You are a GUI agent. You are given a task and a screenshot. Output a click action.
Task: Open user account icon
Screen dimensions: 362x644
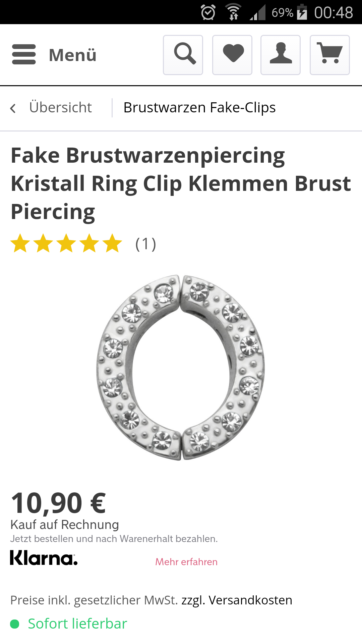coord(281,55)
